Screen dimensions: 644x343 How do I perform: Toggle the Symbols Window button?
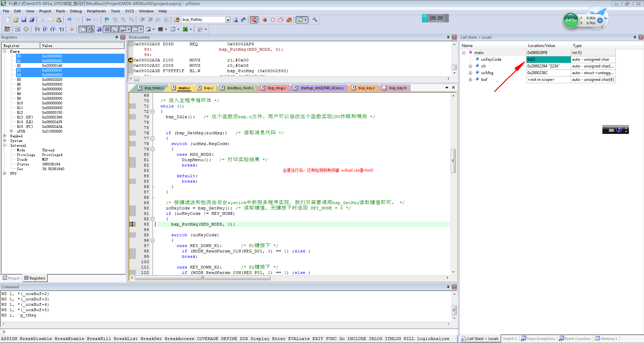pyautogui.click(x=99, y=29)
